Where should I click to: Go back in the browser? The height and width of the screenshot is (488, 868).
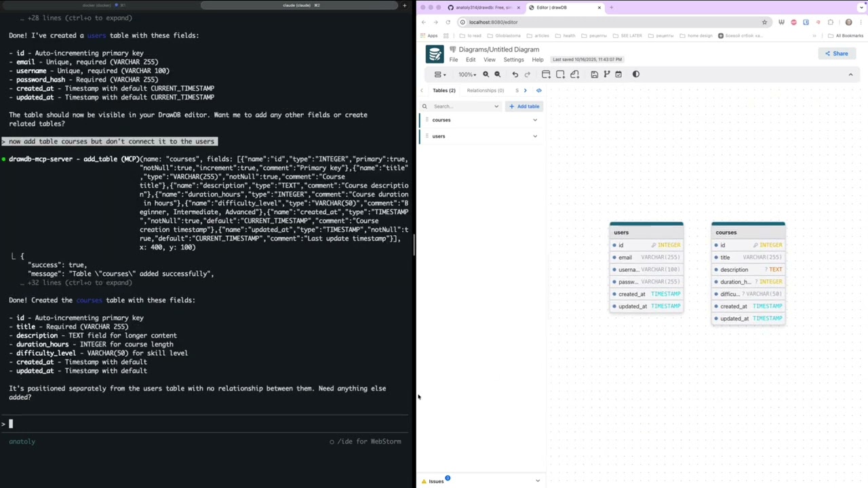click(423, 22)
